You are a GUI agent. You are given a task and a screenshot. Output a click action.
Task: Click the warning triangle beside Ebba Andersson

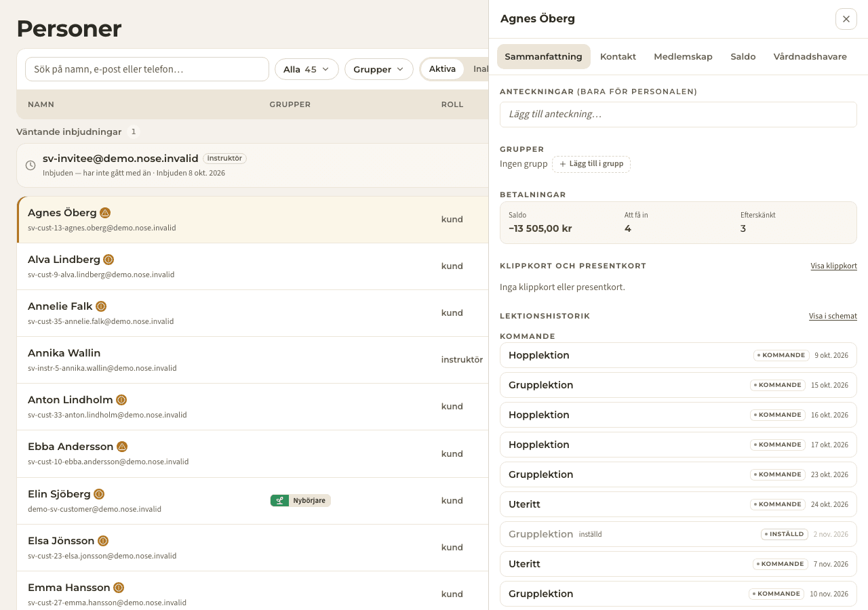[x=122, y=447]
